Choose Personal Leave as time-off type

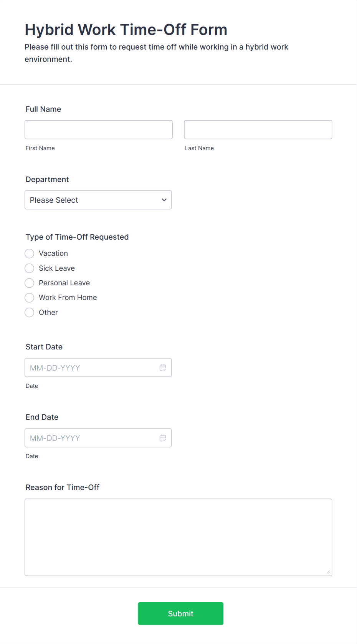pyautogui.click(x=29, y=283)
